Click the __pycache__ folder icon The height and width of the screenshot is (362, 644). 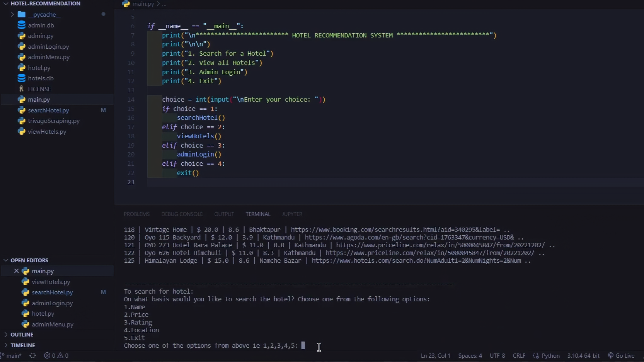click(22, 14)
